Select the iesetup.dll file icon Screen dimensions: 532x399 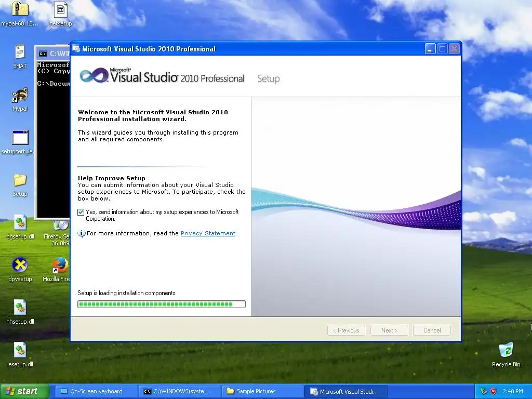tap(20, 350)
